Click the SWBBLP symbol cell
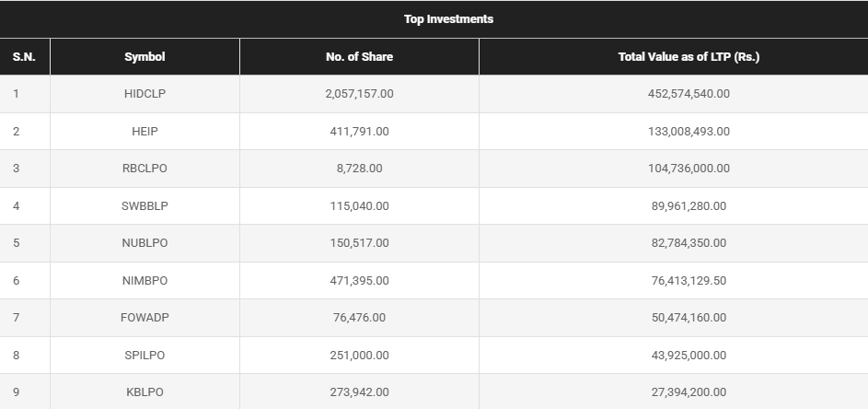This screenshot has width=868, height=409. pos(145,206)
